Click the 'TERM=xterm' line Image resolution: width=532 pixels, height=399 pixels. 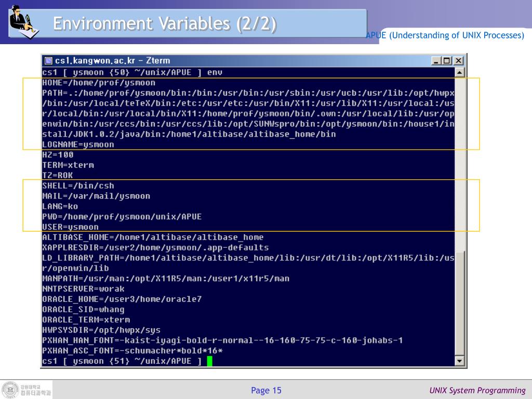[x=68, y=165]
